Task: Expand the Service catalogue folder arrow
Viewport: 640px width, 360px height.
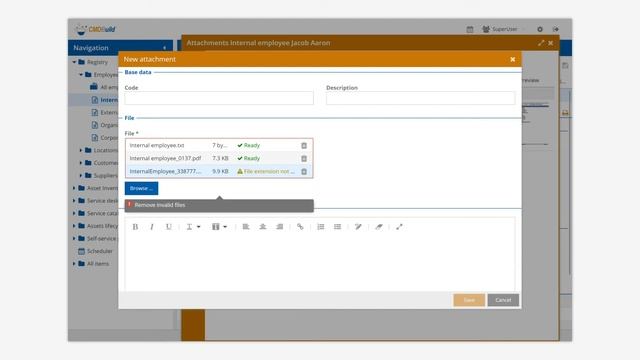Action: pos(74,213)
